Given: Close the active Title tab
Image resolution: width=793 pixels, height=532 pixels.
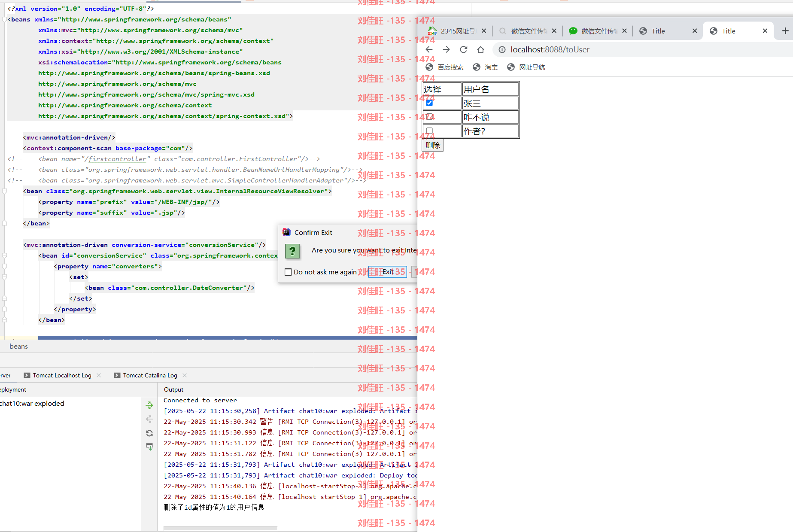Looking at the screenshot, I should click(x=765, y=31).
